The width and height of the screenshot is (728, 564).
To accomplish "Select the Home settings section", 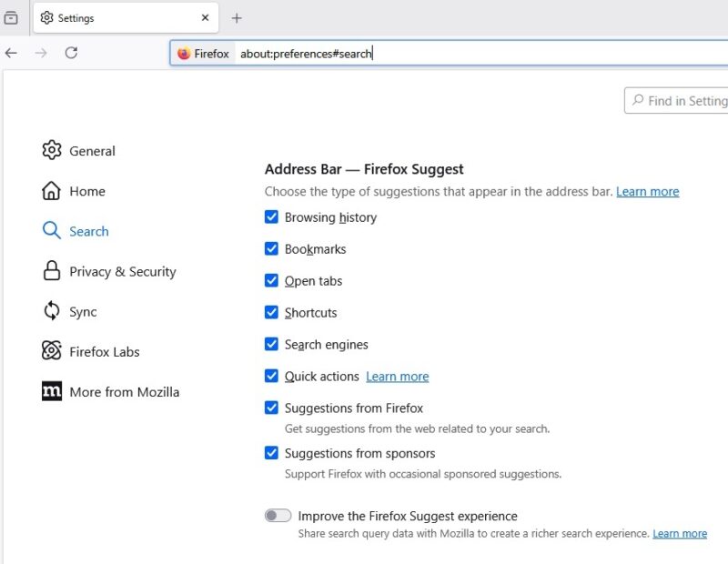I will coord(86,191).
